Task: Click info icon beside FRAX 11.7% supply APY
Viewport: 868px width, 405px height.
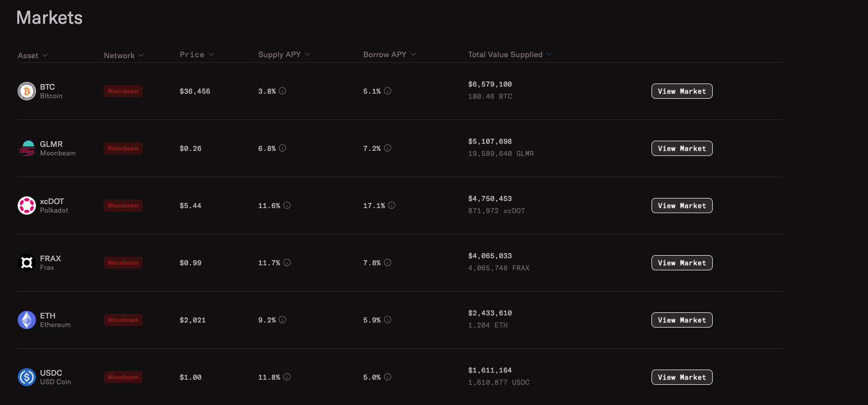Action: coord(287,263)
